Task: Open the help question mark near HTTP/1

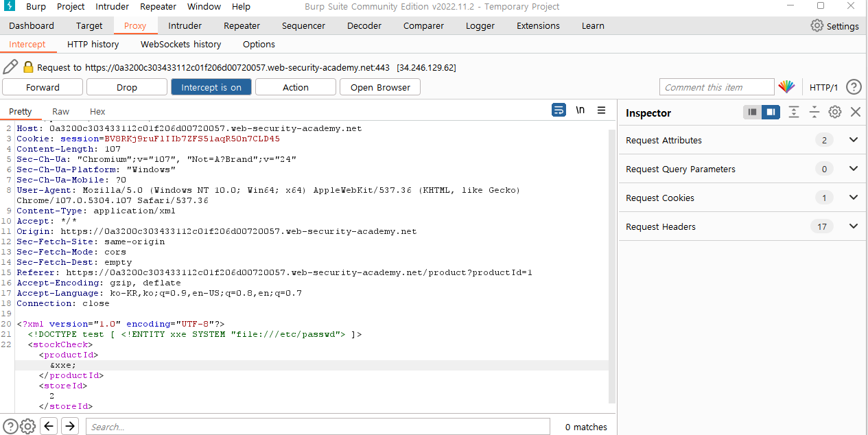Action: click(854, 87)
